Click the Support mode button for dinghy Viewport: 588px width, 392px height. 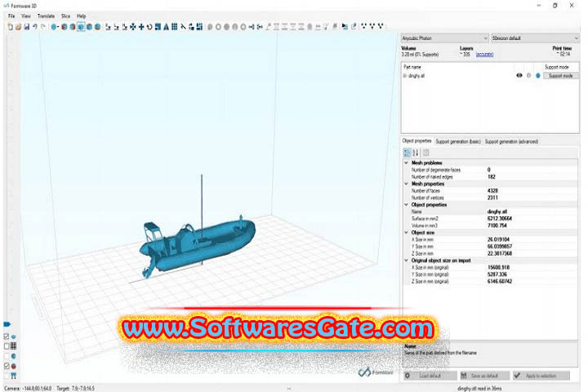pyautogui.click(x=560, y=76)
